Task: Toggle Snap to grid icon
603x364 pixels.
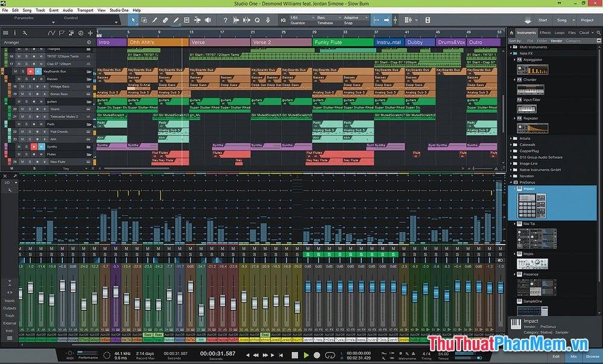Action: 376,20
